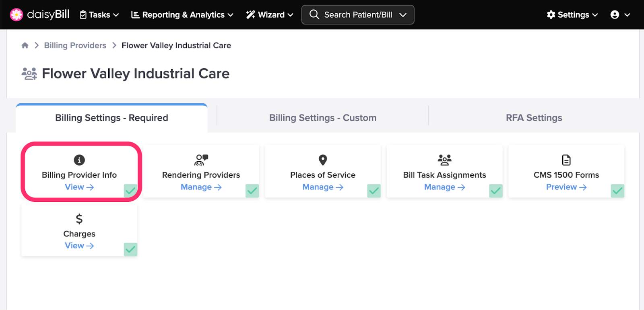This screenshot has width=644, height=310.
Task: Click the Bill Task Assignments card title
Action: (445, 175)
